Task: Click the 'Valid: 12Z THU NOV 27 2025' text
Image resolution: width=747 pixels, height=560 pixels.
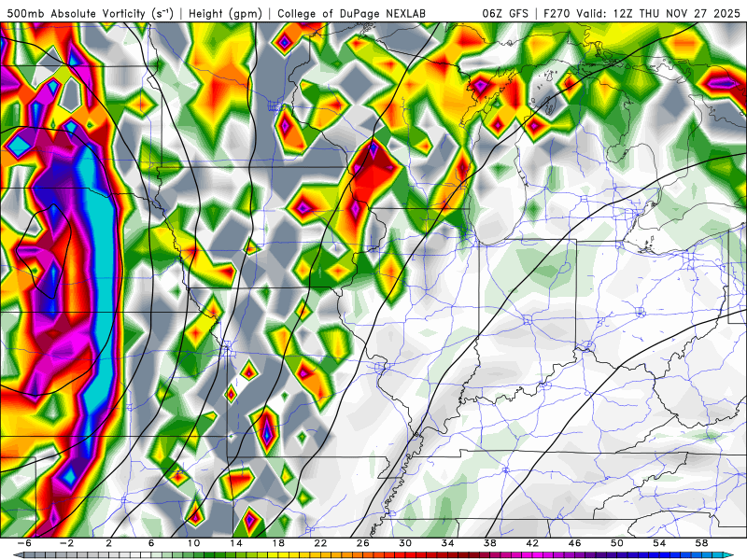Action: point(658,13)
